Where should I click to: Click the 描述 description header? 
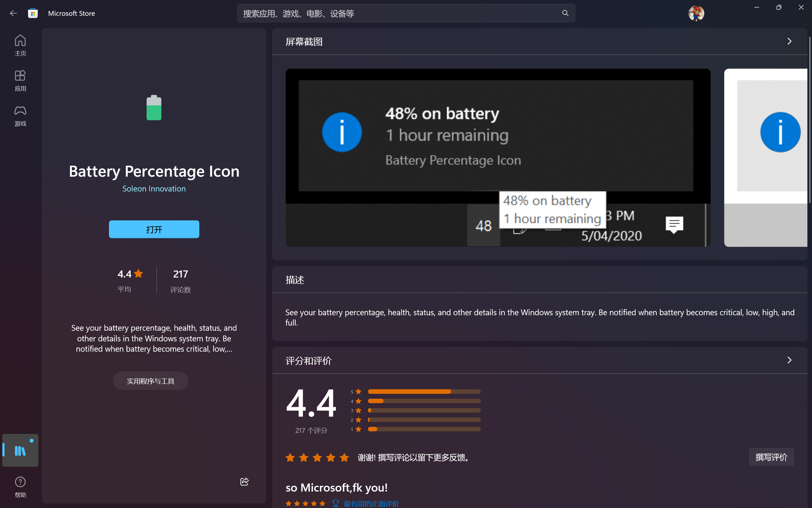[295, 279]
